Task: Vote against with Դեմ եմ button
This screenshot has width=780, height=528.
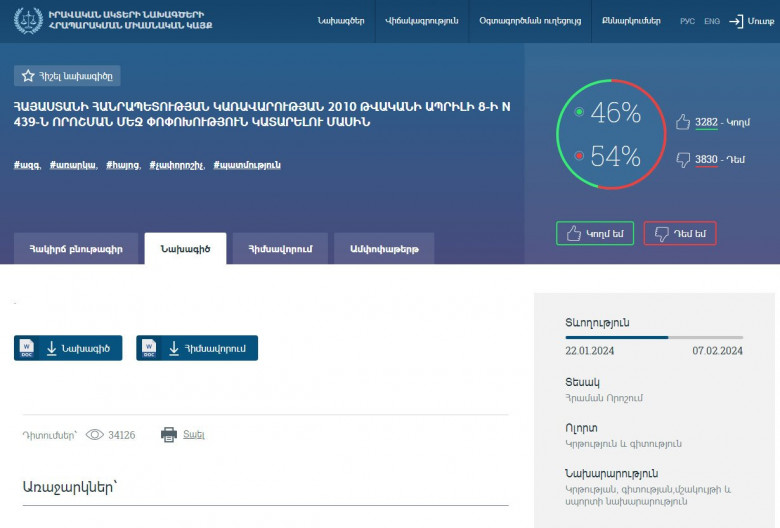Action: (680, 233)
